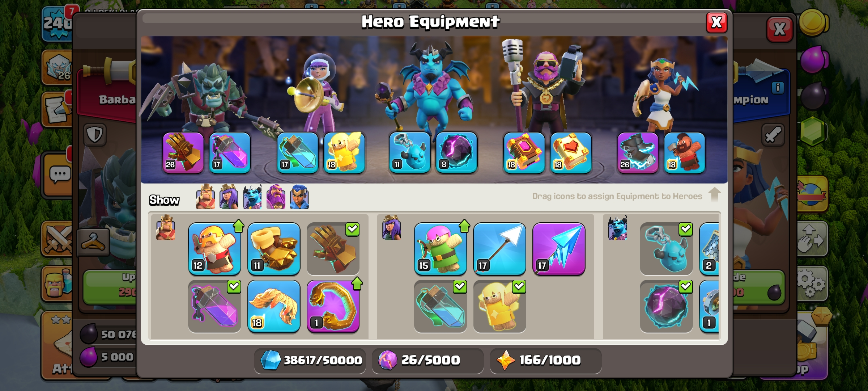Filter equipment by Grand Warden portrait
The width and height of the screenshot is (868, 391).
click(x=276, y=197)
